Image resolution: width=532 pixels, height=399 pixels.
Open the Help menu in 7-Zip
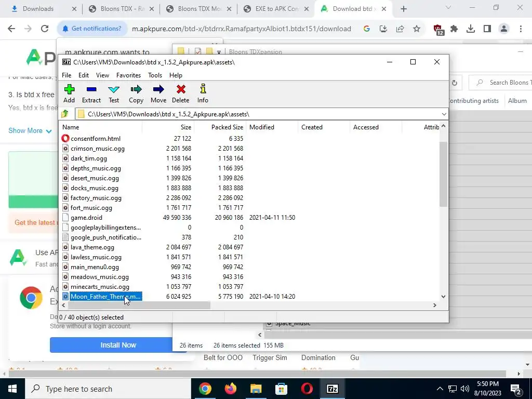pos(176,75)
